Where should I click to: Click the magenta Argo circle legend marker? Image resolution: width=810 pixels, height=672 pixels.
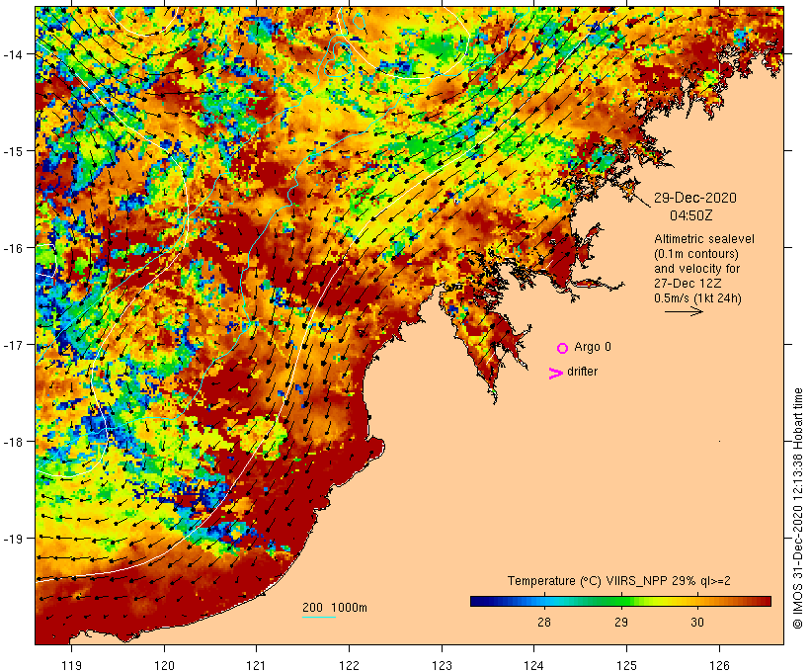click(x=563, y=348)
